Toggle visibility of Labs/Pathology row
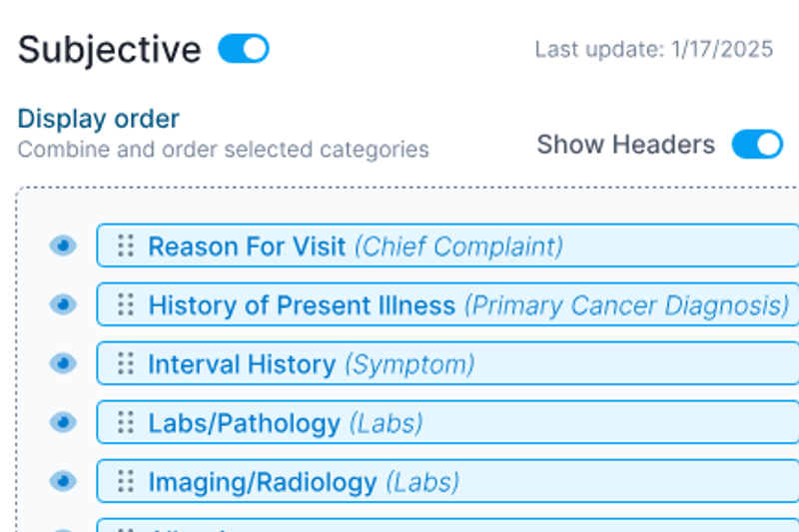 (63, 422)
